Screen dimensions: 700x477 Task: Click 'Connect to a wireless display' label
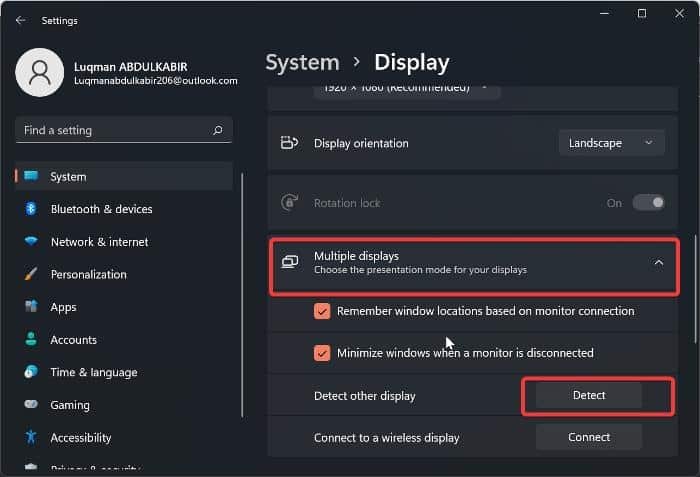[386, 438]
